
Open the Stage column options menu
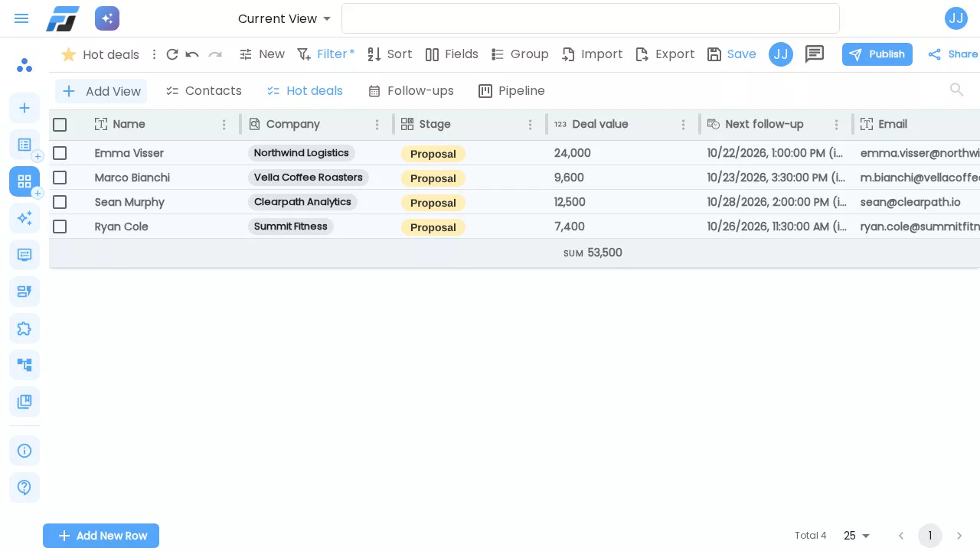coord(531,125)
